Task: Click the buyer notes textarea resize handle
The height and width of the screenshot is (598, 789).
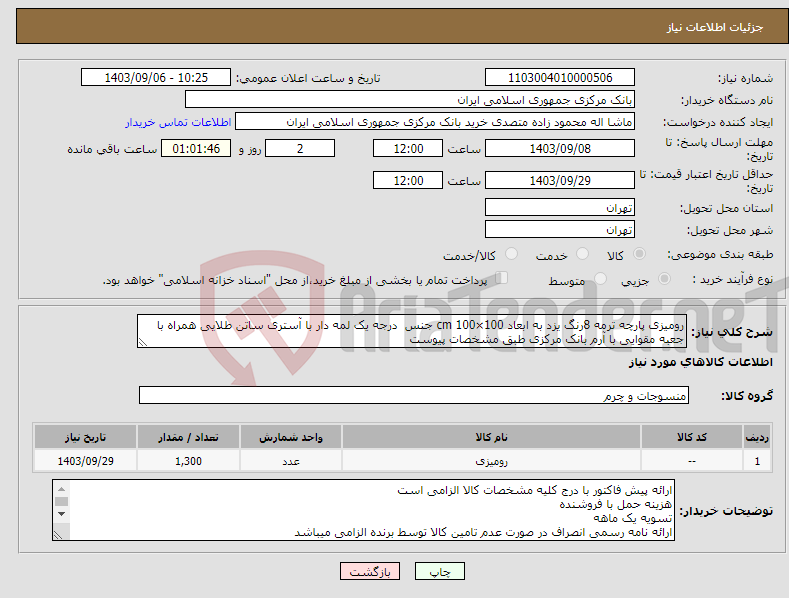Action: (x=58, y=536)
